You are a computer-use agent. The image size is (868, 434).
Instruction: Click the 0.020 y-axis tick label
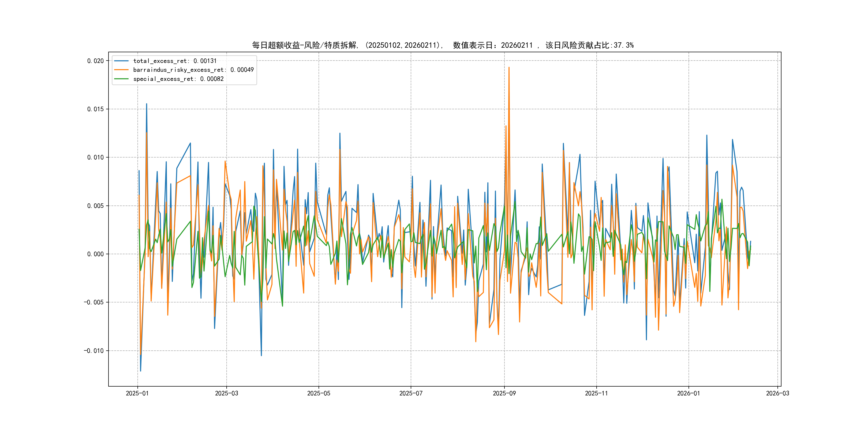pos(95,61)
